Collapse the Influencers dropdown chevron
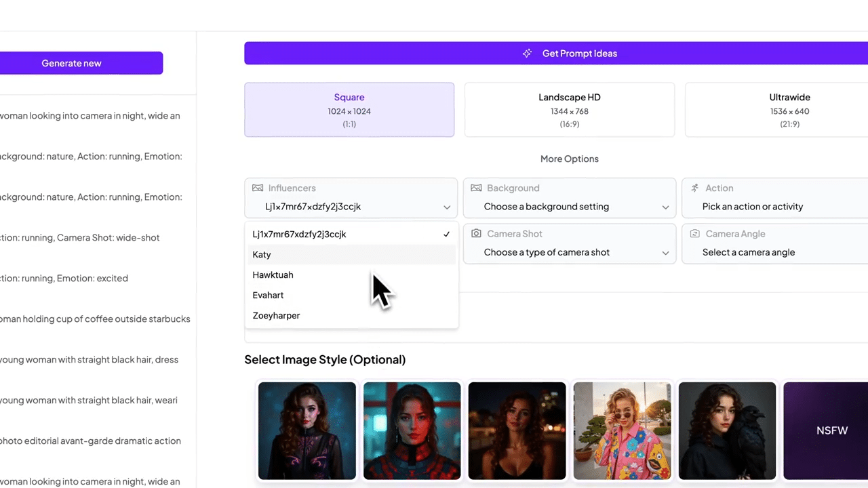The image size is (868, 488). coord(446,207)
